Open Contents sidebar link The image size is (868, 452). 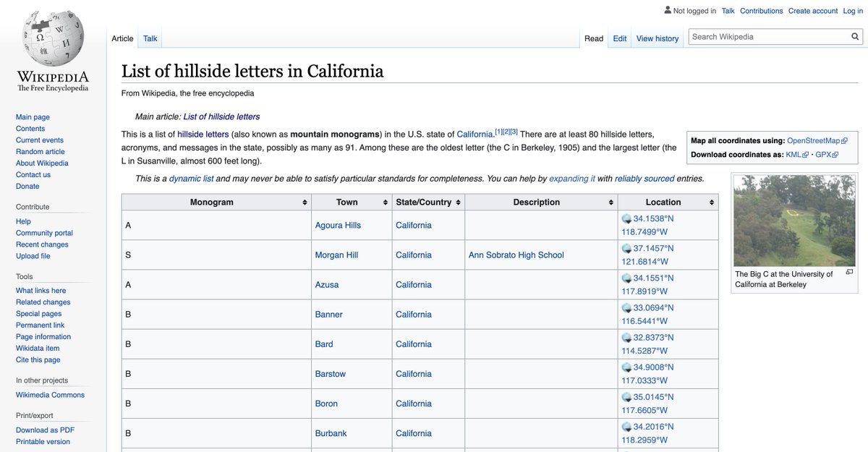(30, 129)
